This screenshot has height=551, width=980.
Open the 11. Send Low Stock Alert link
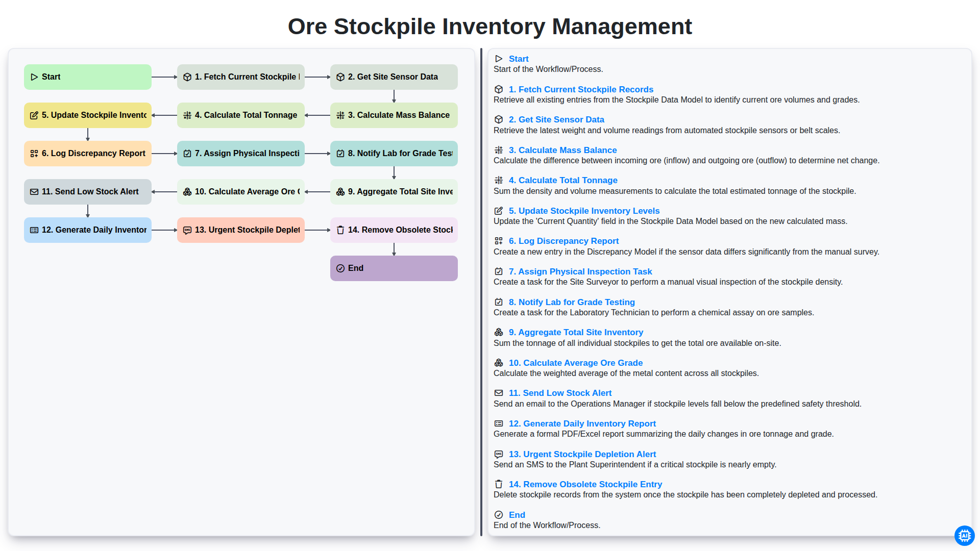pos(560,393)
